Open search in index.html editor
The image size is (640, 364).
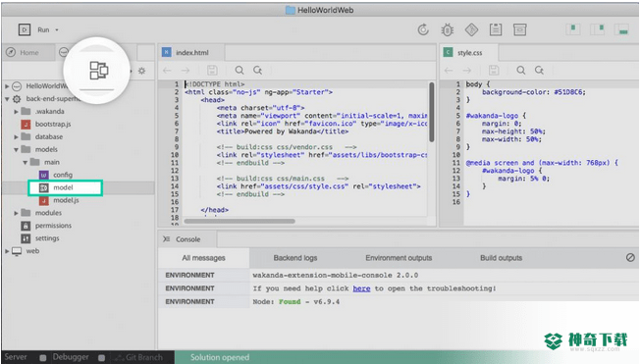coord(240,71)
